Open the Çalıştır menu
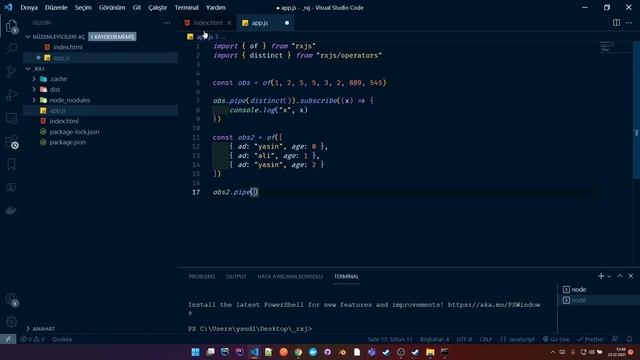 pyautogui.click(x=158, y=7)
